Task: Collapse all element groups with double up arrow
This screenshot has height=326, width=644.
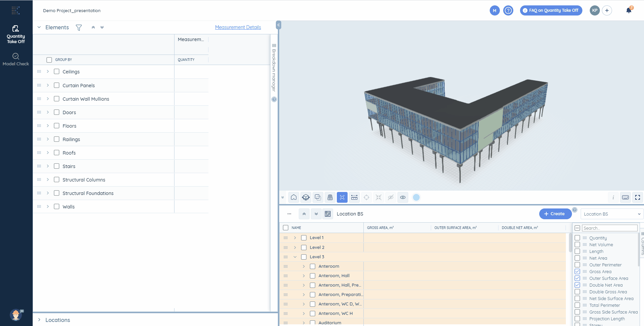Action: tap(93, 28)
